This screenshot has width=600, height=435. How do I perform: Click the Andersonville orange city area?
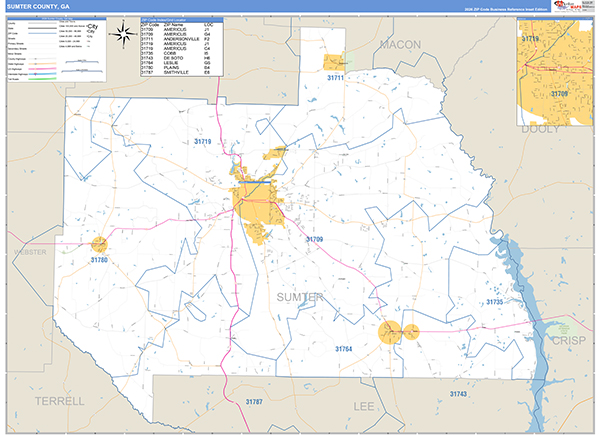(x=334, y=62)
